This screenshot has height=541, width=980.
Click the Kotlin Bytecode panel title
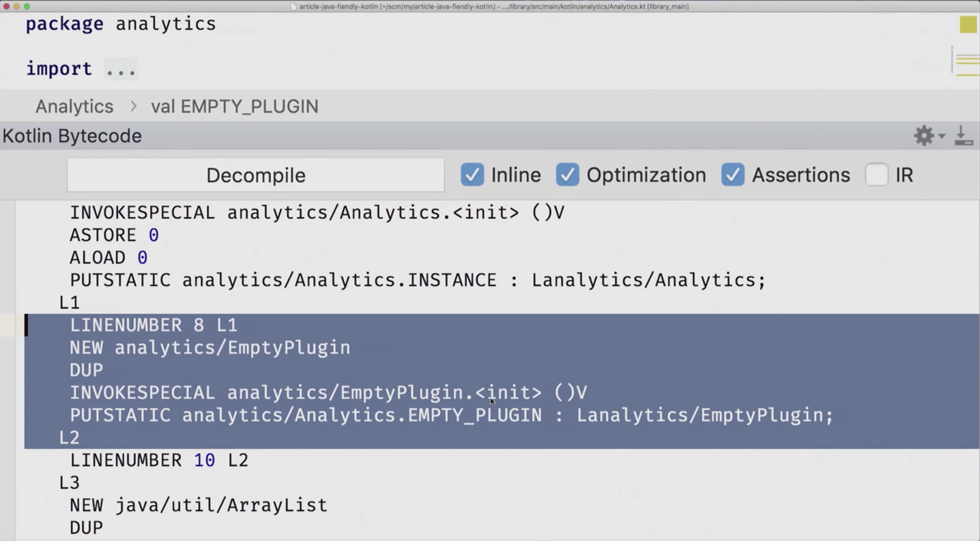[x=72, y=136]
